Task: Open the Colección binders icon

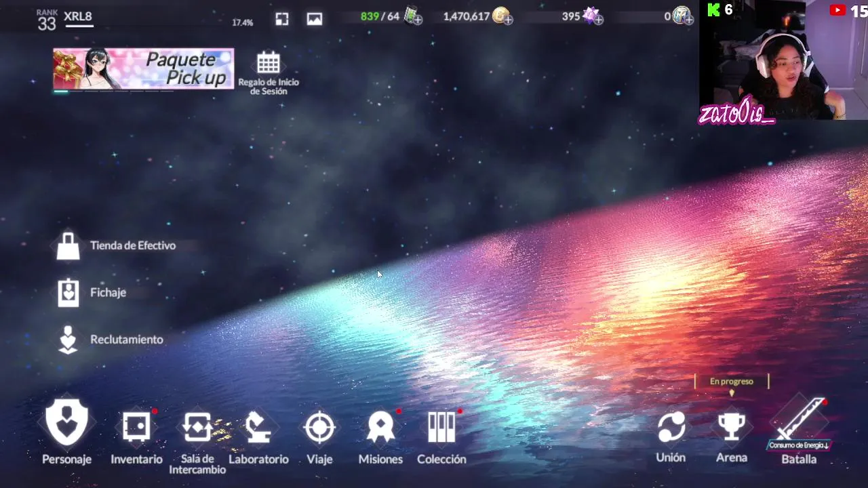Action: point(441,428)
